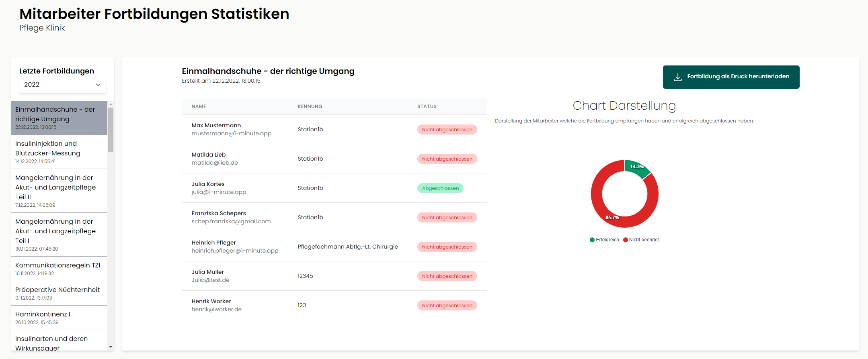This screenshot has height=359, width=868.
Task: Select Insulininjektion und Blutzucker-Messung training
Action: click(x=59, y=152)
